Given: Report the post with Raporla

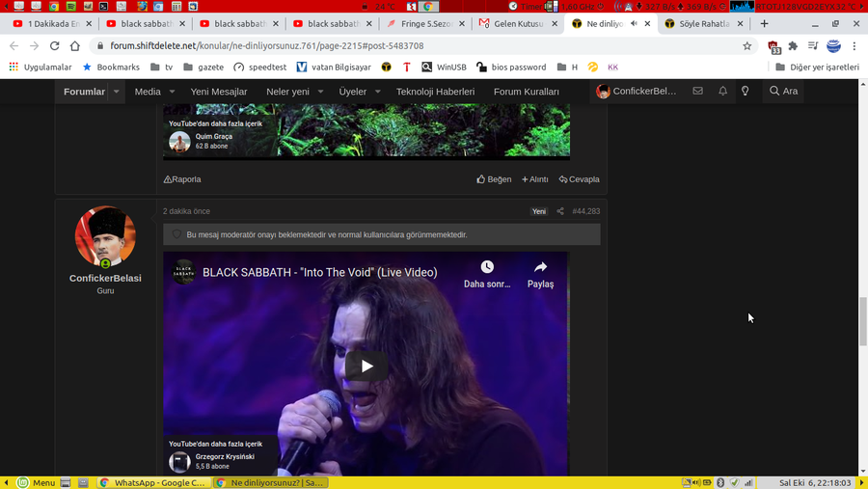Looking at the screenshot, I should pyautogui.click(x=182, y=179).
